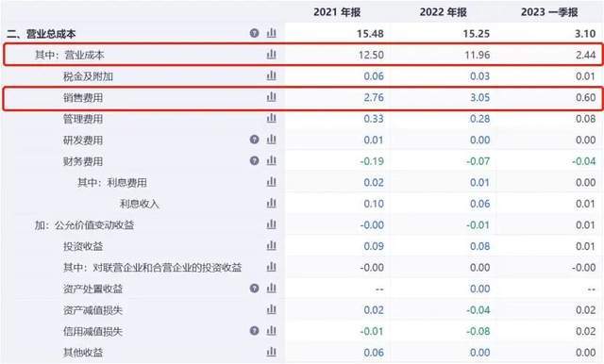This screenshot has height=364, width=604.
Task: Open help tooltip for 财务费用
Action: pyautogui.click(x=254, y=160)
